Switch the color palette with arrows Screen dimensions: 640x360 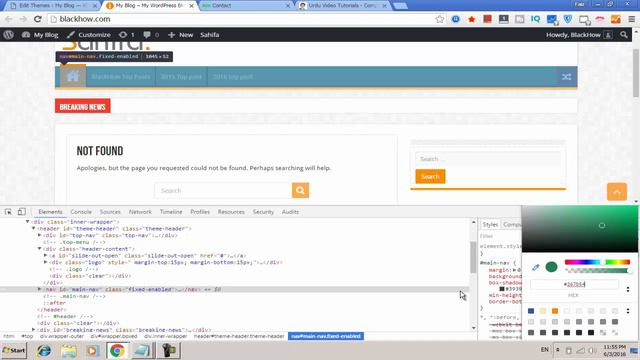click(628, 311)
